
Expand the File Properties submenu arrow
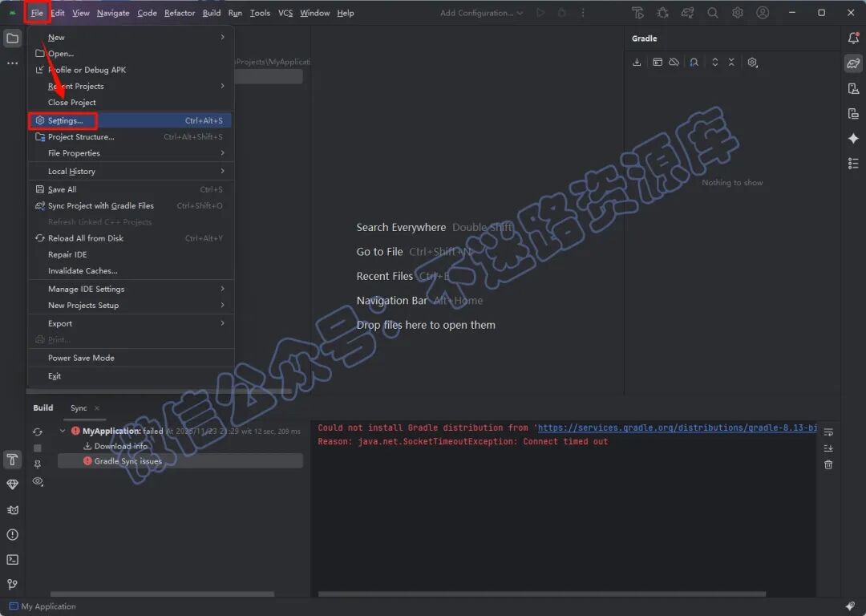pos(223,153)
